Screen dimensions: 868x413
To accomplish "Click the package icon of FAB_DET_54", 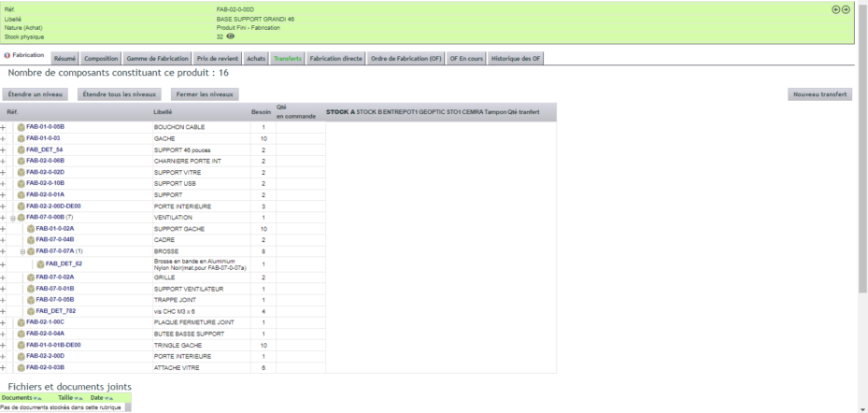I will coord(21,150).
